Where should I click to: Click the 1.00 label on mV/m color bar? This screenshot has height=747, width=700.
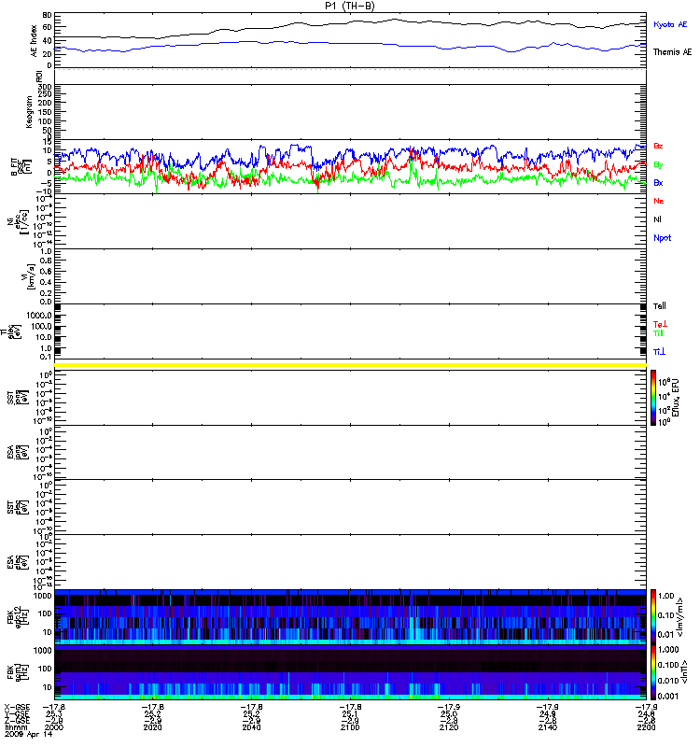666,596
